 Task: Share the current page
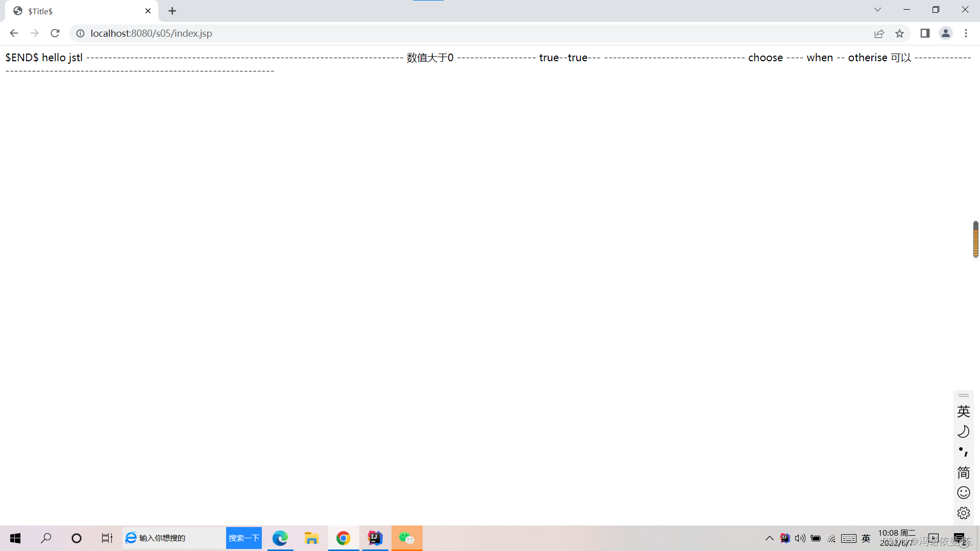point(879,33)
